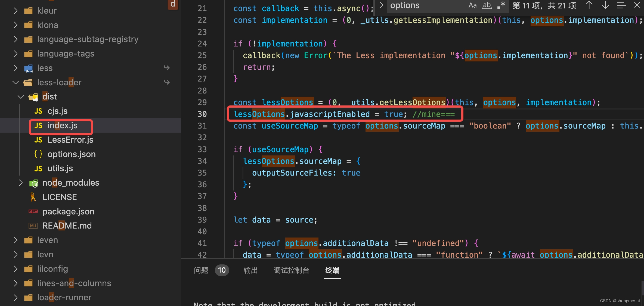The image size is (644, 306).
Task: Expand replace field chevron in find widget
Action: point(381,5)
